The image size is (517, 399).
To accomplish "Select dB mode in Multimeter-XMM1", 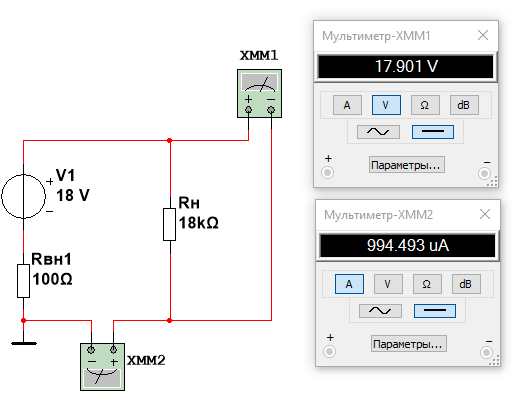I will [x=464, y=105].
